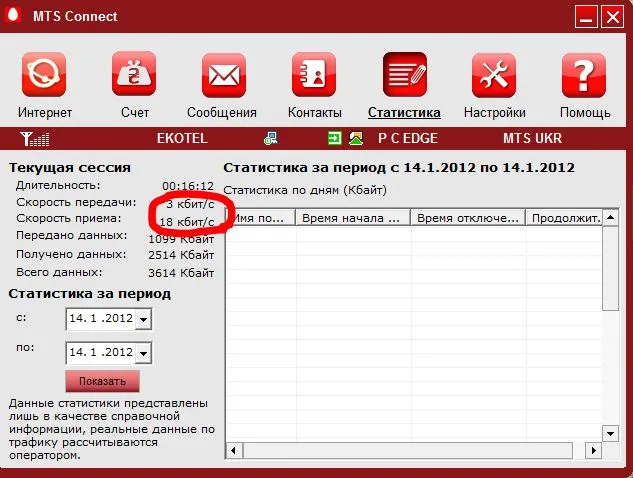Open the Счет account icon
Screen dimensions: 633x478
click(134, 73)
